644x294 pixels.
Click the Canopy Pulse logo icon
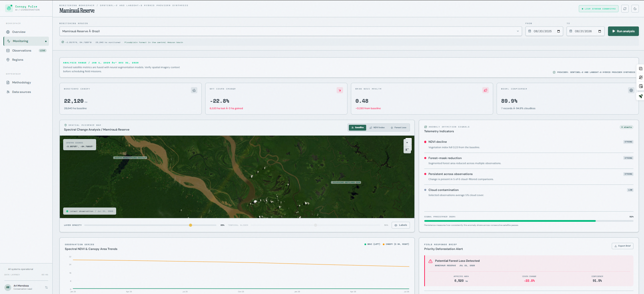click(9, 8)
